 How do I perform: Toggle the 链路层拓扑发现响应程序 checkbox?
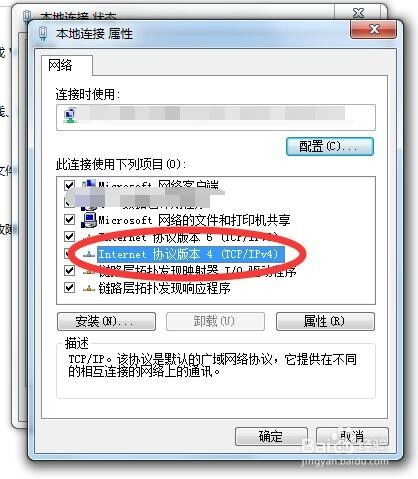(69, 287)
